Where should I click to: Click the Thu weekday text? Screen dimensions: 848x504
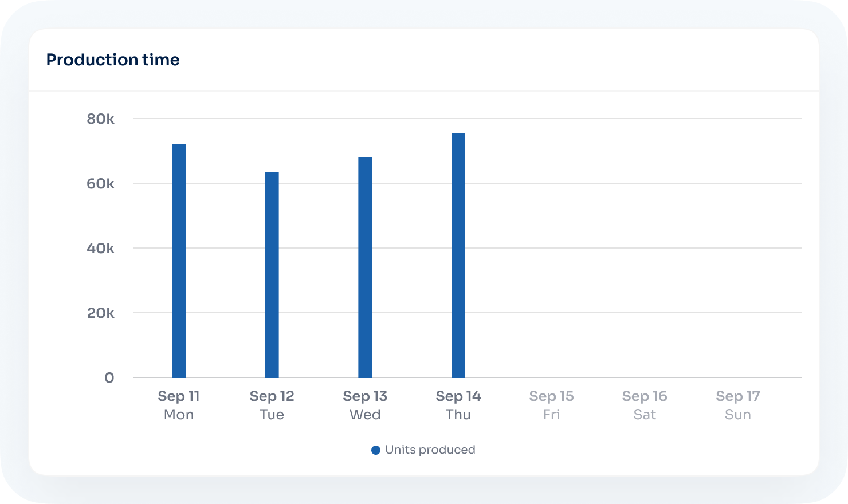458,415
